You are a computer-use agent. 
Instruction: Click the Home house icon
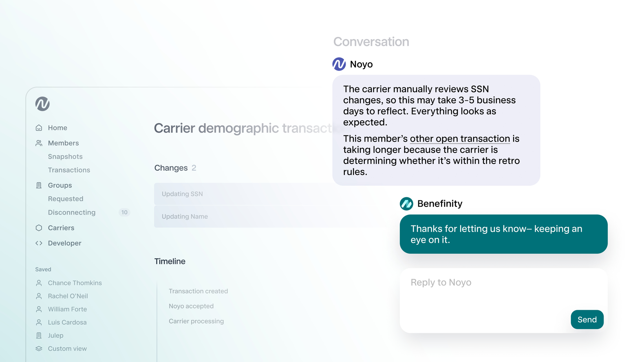pyautogui.click(x=39, y=128)
